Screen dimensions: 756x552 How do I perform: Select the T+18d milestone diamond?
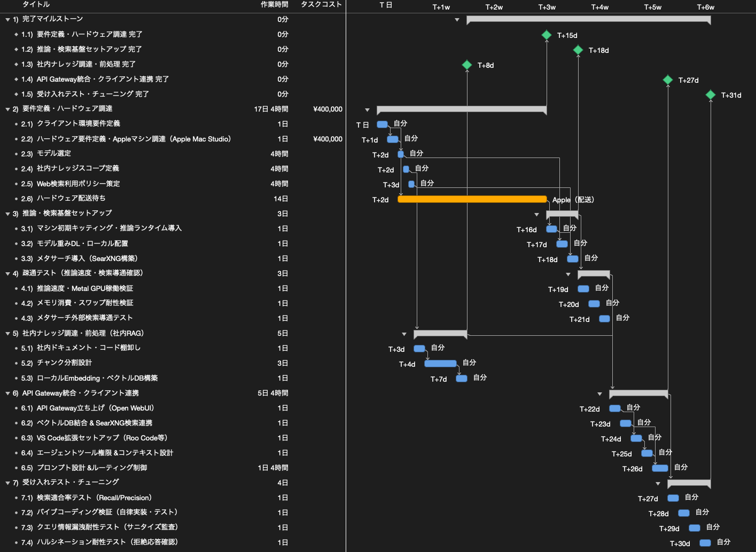[x=578, y=50]
